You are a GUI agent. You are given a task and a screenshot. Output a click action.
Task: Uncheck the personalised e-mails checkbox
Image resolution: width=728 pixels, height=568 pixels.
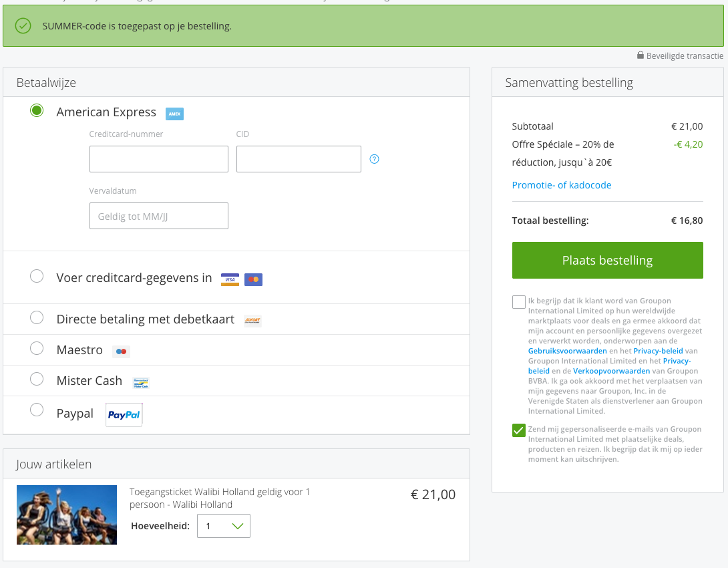coord(519,430)
